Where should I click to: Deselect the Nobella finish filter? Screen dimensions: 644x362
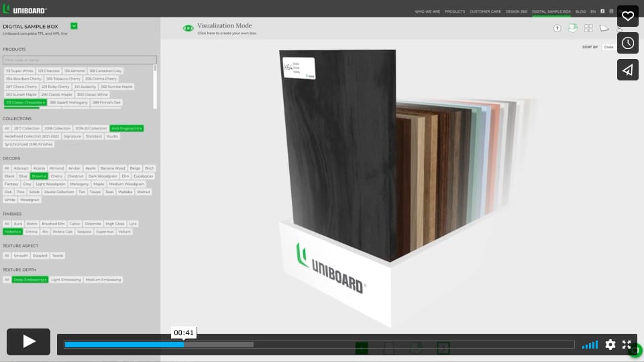tap(12, 232)
